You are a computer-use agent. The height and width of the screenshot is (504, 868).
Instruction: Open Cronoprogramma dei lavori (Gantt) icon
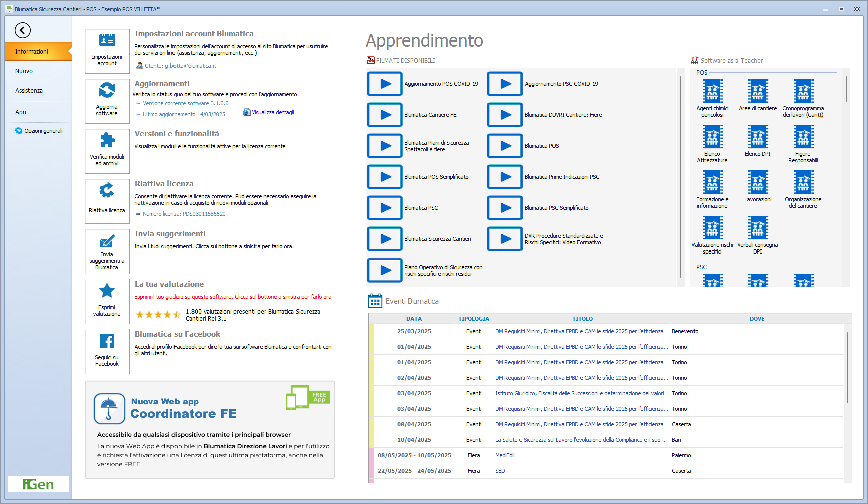803,91
